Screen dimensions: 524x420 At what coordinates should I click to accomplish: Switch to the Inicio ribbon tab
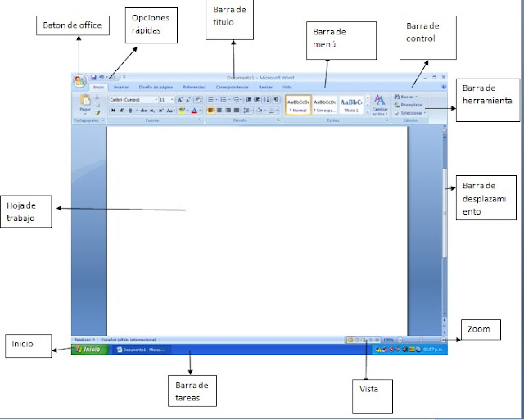(x=98, y=88)
